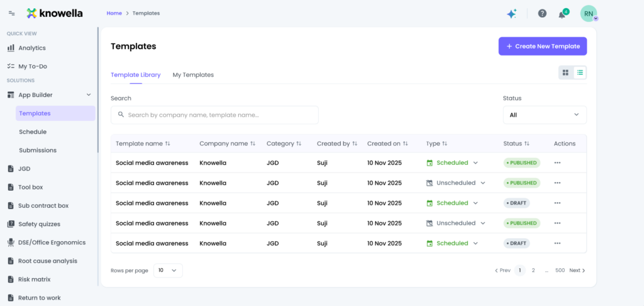Open the AI sparkle assistant icon
The width and height of the screenshot is (644, 306).
click(511, 13)
